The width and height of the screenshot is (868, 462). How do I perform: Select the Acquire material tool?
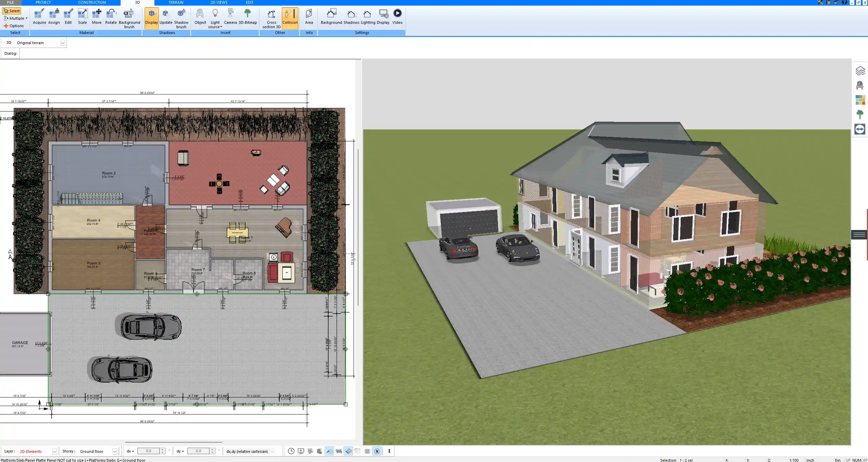tap(39, 17)
